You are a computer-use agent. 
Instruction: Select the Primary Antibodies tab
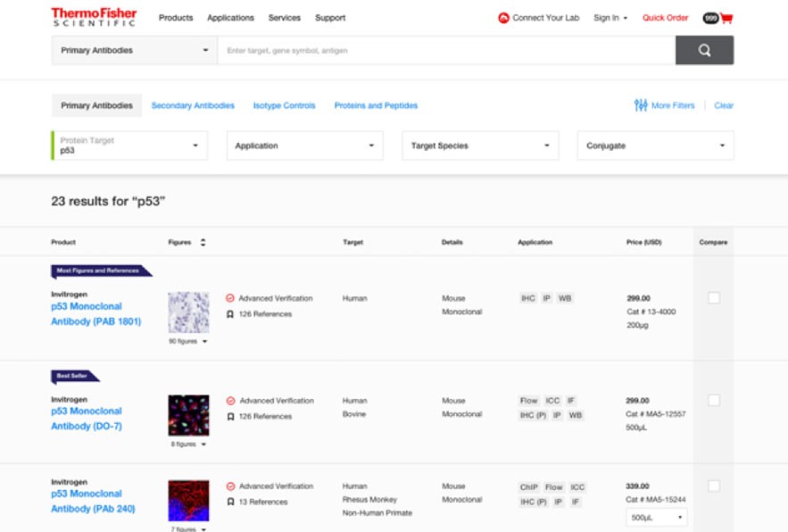[x=97, y=105]
